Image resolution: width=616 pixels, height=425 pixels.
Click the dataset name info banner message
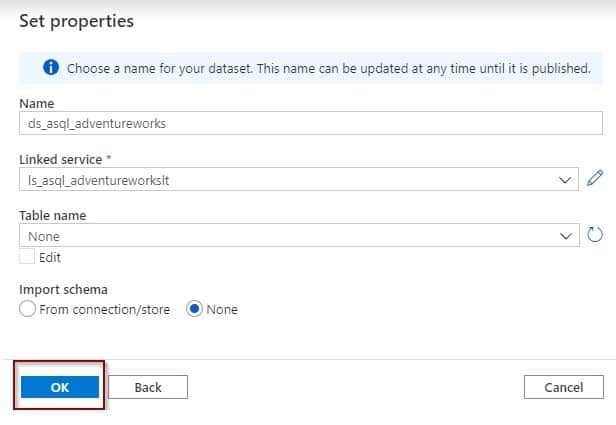tap(328, 68)
